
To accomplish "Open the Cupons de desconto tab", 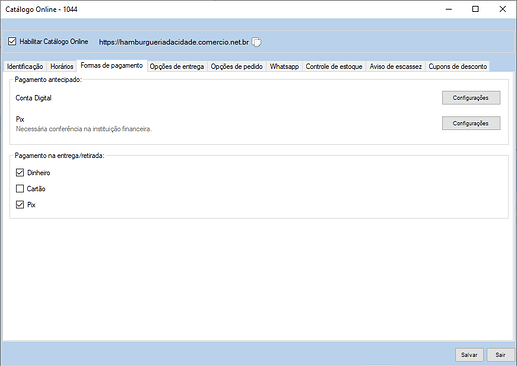I will 458,66.
